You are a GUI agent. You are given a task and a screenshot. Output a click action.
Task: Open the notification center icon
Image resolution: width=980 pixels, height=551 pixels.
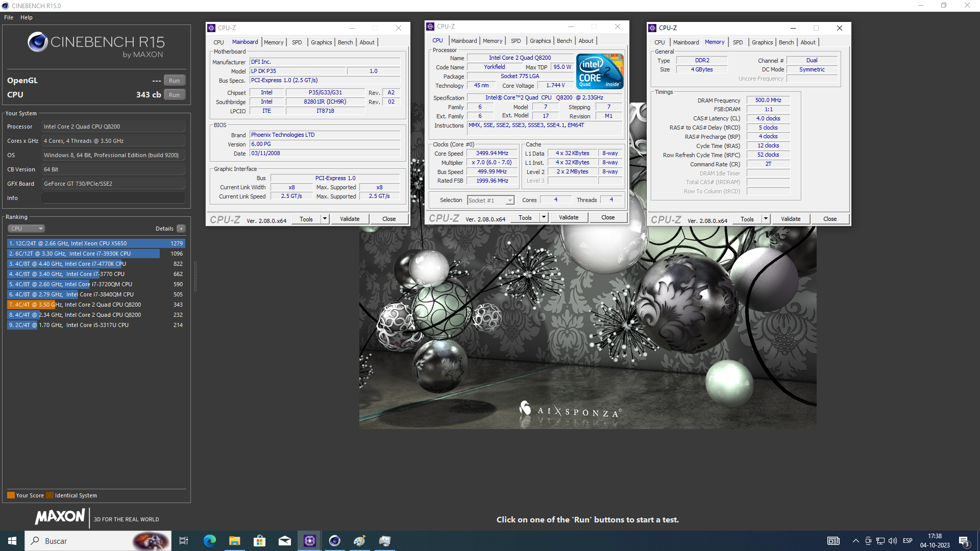(964, 541)
